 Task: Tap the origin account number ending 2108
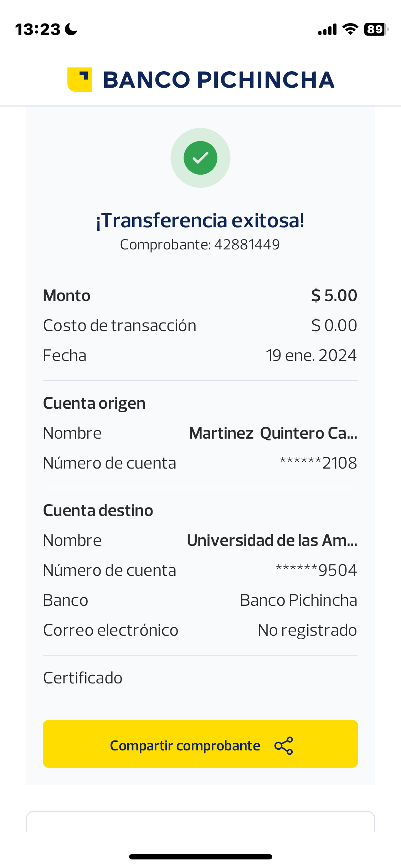coord(318,463)
